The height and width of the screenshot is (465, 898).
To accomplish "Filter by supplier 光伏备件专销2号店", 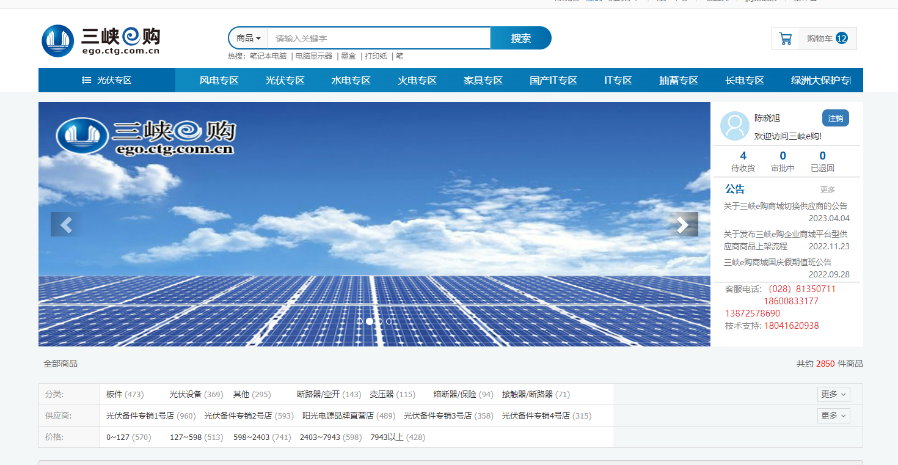I will (x=249, y=416).
